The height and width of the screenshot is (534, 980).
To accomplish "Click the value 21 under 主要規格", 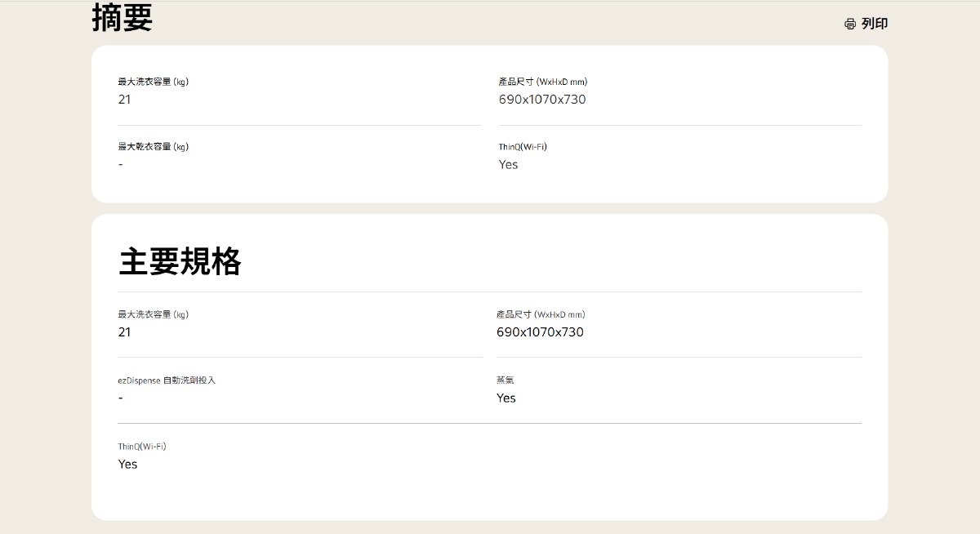I will 124,332.
